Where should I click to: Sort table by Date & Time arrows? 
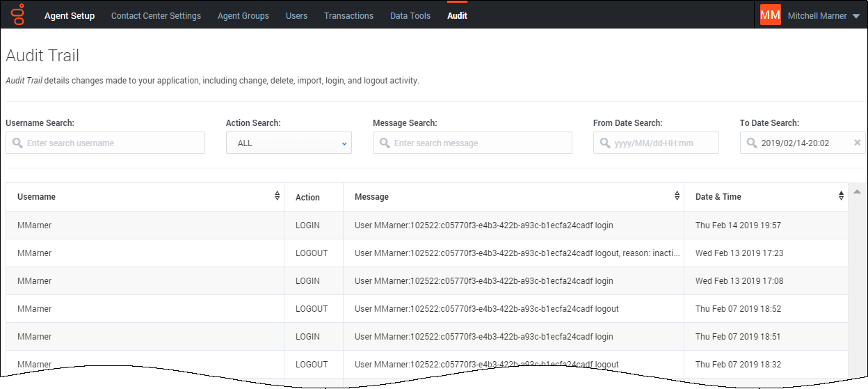coord(841,196)
